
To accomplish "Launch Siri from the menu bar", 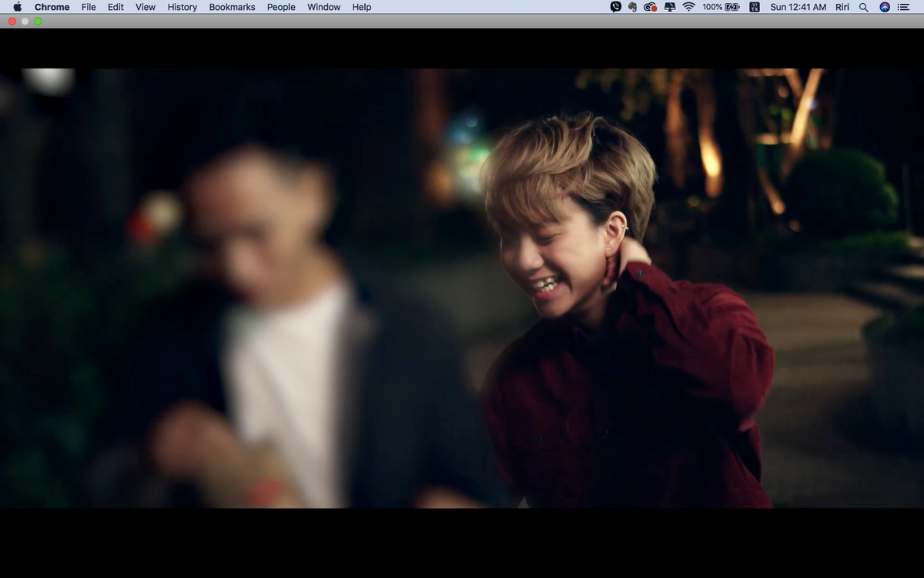I will pyautogui.click(x=885, y=7).
